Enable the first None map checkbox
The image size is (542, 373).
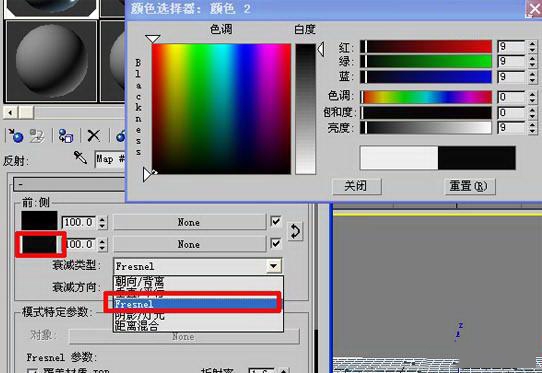click(x=275, y=222)
